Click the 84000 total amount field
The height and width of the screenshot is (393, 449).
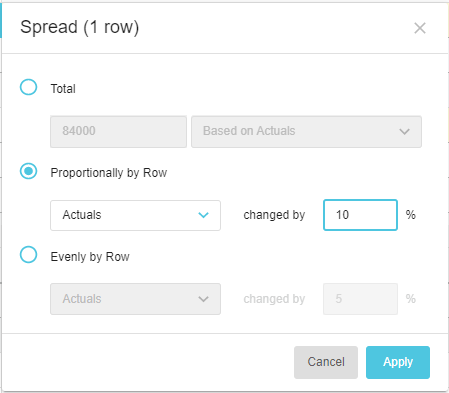[118, 131]
